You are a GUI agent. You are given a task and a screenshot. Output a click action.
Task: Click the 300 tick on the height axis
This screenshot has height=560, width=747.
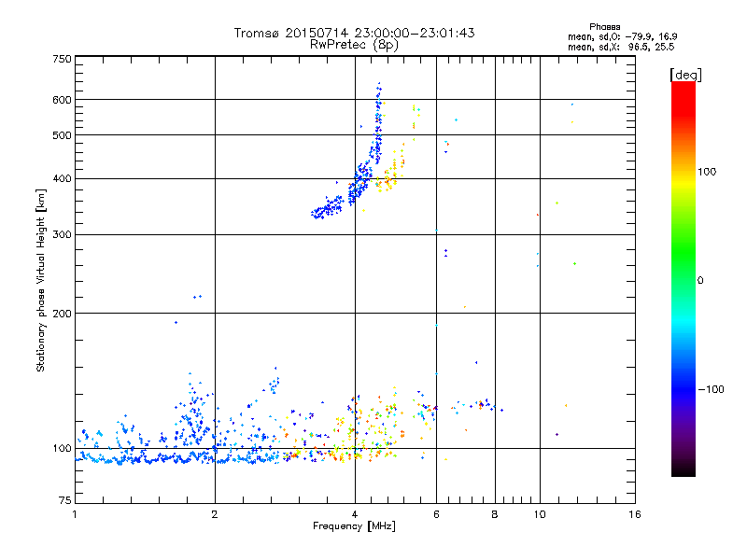[62, 234]
